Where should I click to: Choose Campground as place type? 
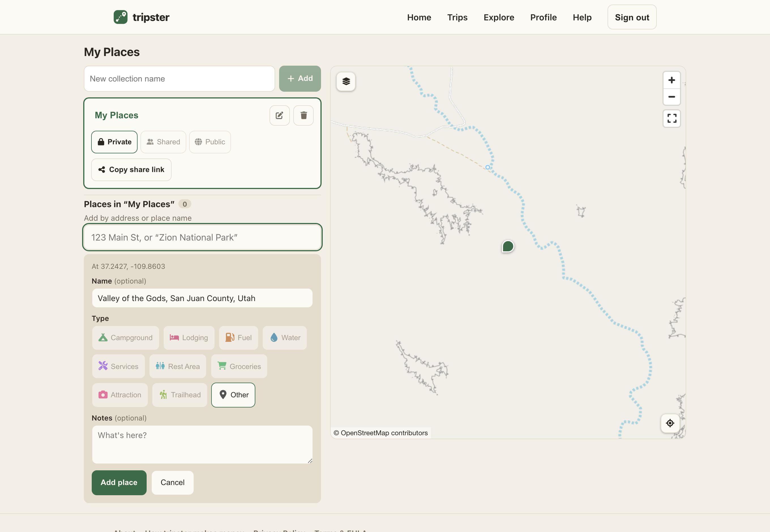125,338
